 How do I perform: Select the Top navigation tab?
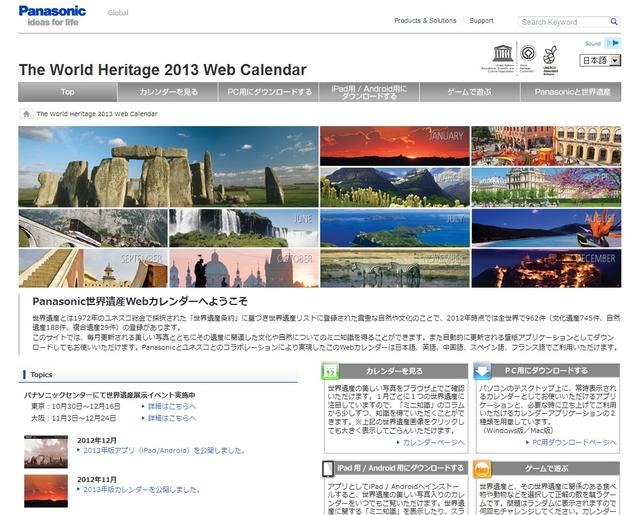(x=68, y=92)
